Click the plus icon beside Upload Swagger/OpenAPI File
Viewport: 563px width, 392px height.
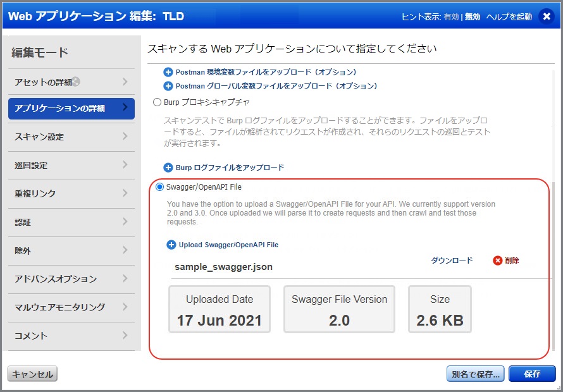[171, 245]
